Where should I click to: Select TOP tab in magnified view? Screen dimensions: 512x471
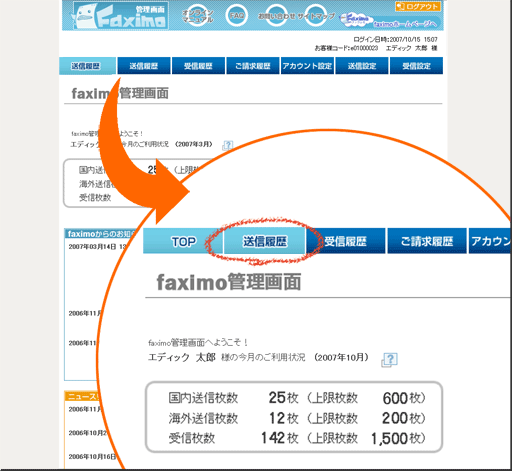click(x=183, y=241)
